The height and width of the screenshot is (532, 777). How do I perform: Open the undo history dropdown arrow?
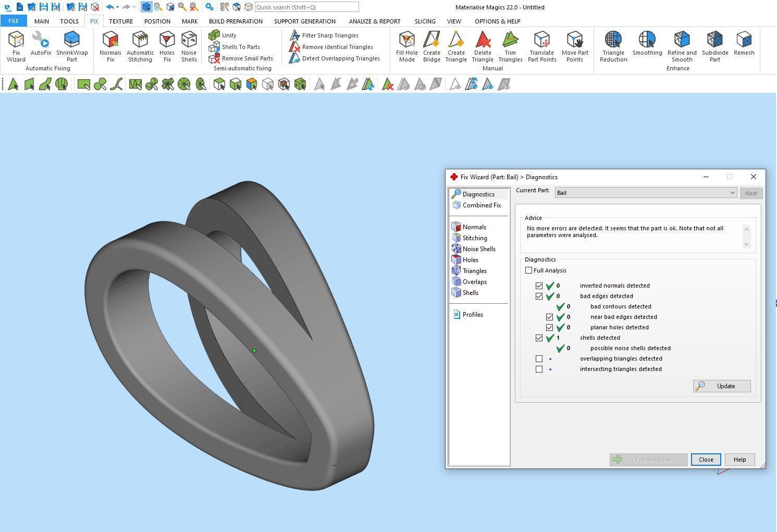118,7
